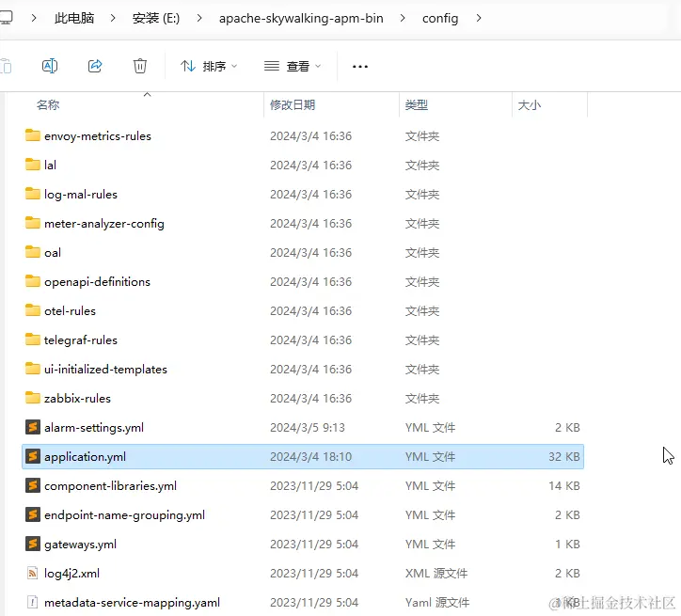The height and width of the screenshot is (616, 681).
Task: Click the log4j2.xml file icon
Action: coord(33,573)
